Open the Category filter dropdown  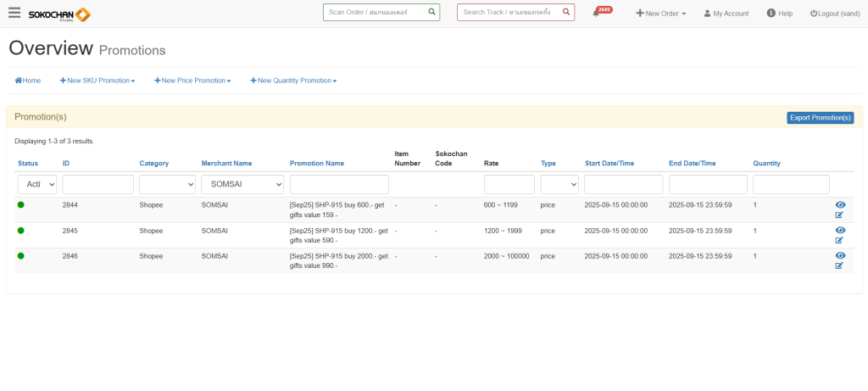pos(166,184)
